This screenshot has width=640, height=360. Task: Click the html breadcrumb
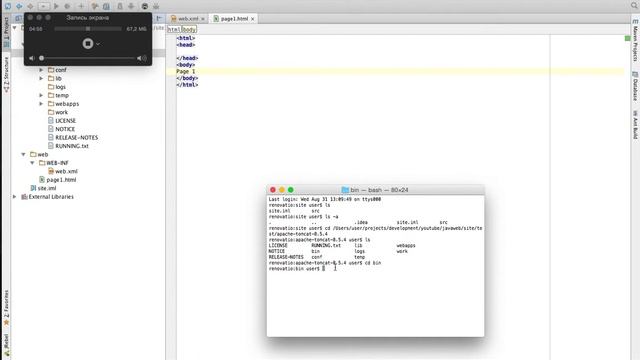tap(174, 29)
